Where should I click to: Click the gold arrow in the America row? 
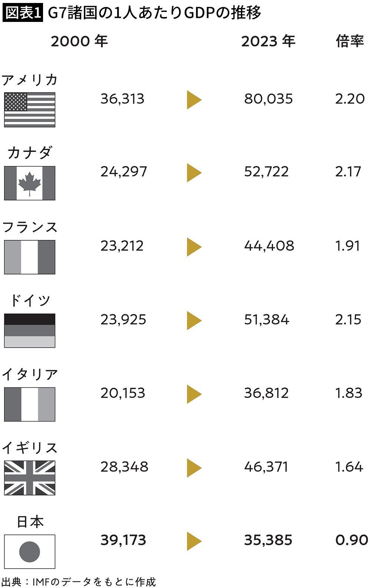pyautogui.click(x=194, y=100)
